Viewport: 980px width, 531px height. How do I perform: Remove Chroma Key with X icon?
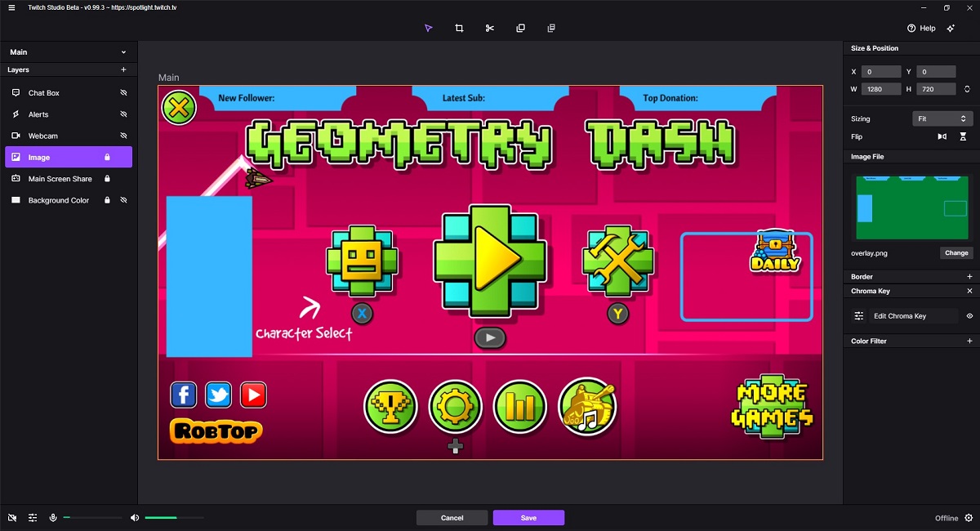[969, 291]
